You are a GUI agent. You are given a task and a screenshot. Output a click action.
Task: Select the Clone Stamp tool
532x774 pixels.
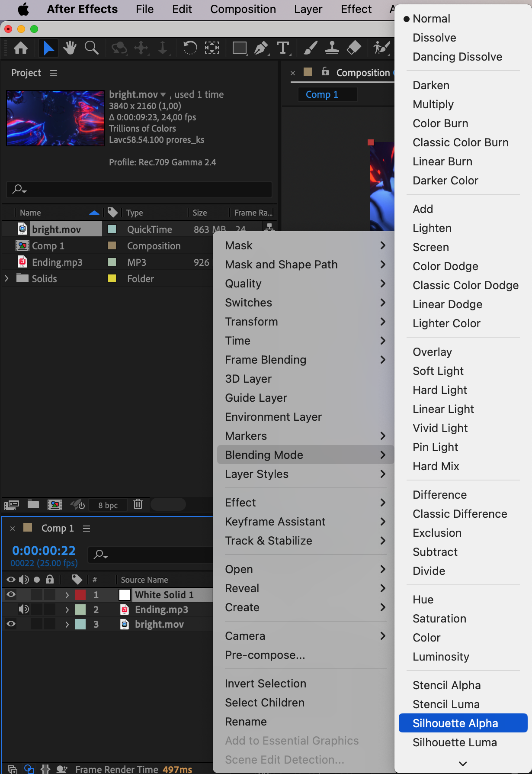332,48
